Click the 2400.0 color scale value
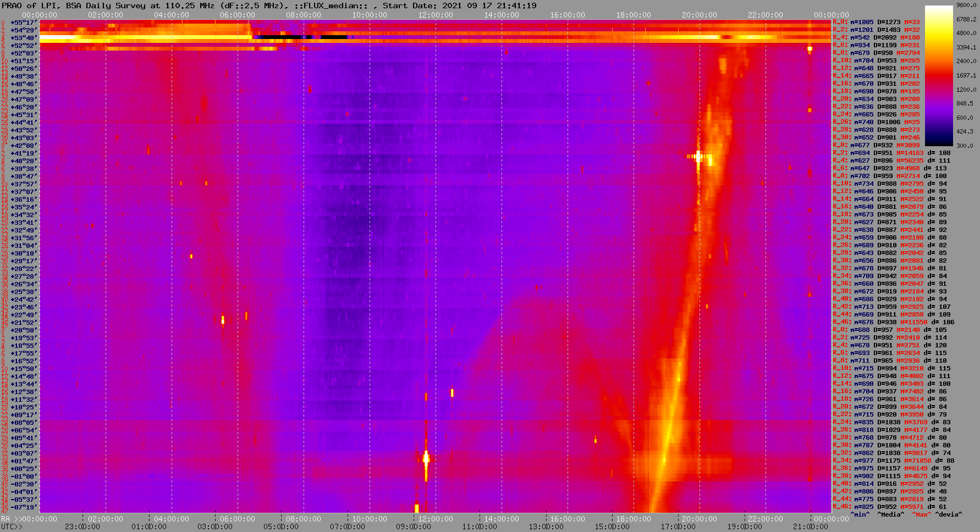The image size is (980, 532). coord(966,61)
